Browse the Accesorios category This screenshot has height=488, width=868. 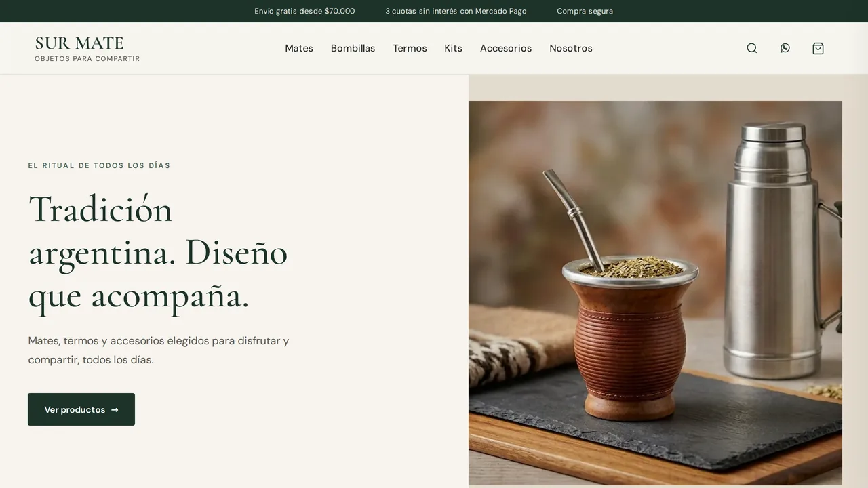(x=506, y=48)
